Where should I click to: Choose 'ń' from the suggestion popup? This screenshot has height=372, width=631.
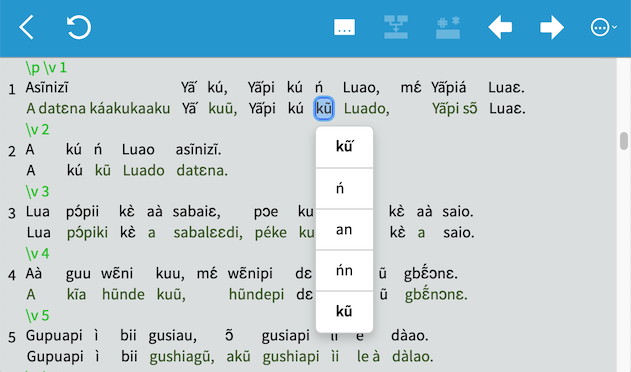[344, 188]
